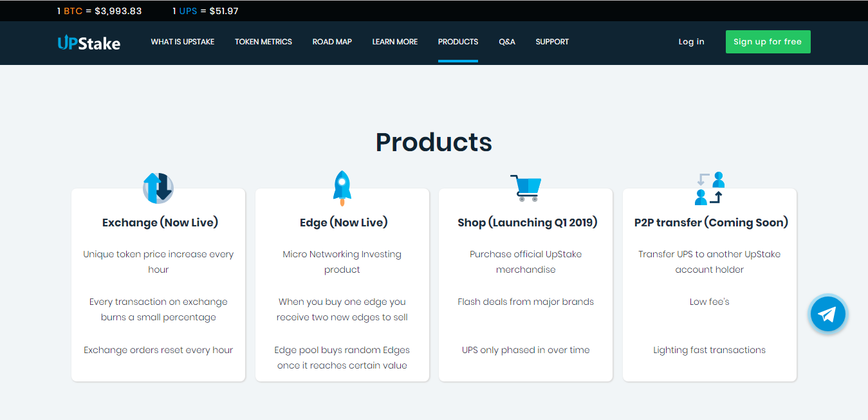The width and height of the screenshot is (868, 420).
Task: Click the Exchange up-down arrows icon
Action: [158, 188]
